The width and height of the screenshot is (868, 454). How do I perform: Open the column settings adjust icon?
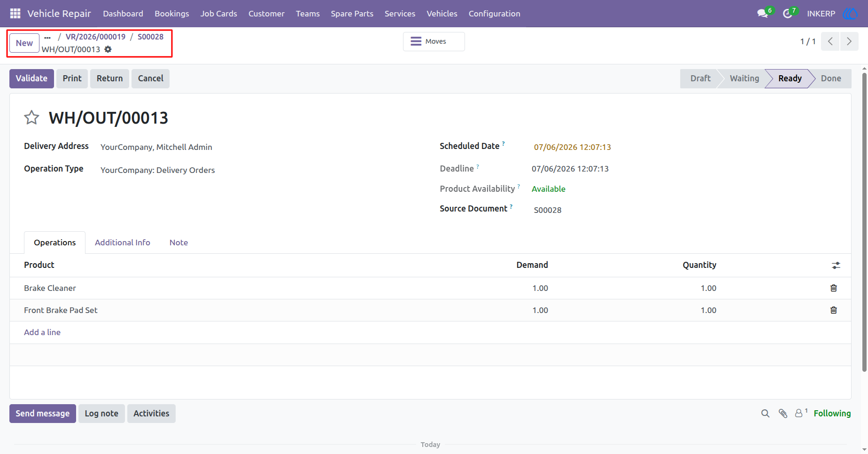click(x=836, y=266)
